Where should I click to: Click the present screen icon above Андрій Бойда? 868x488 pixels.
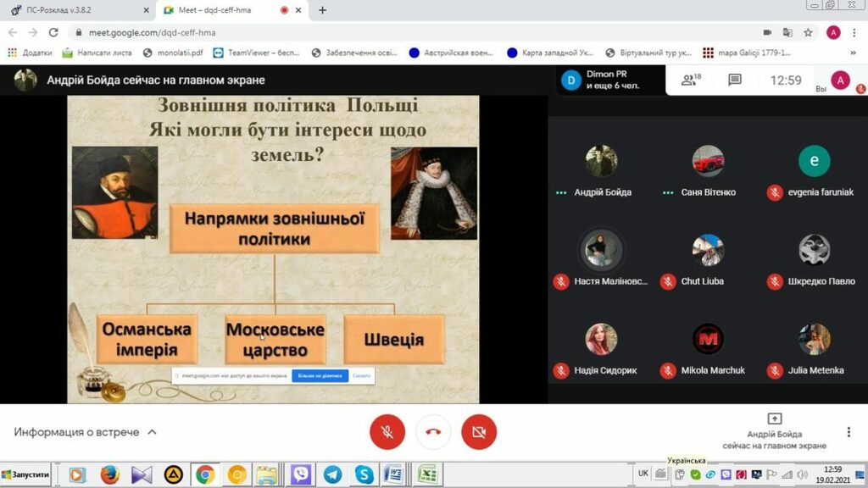[x=774, y=419]
